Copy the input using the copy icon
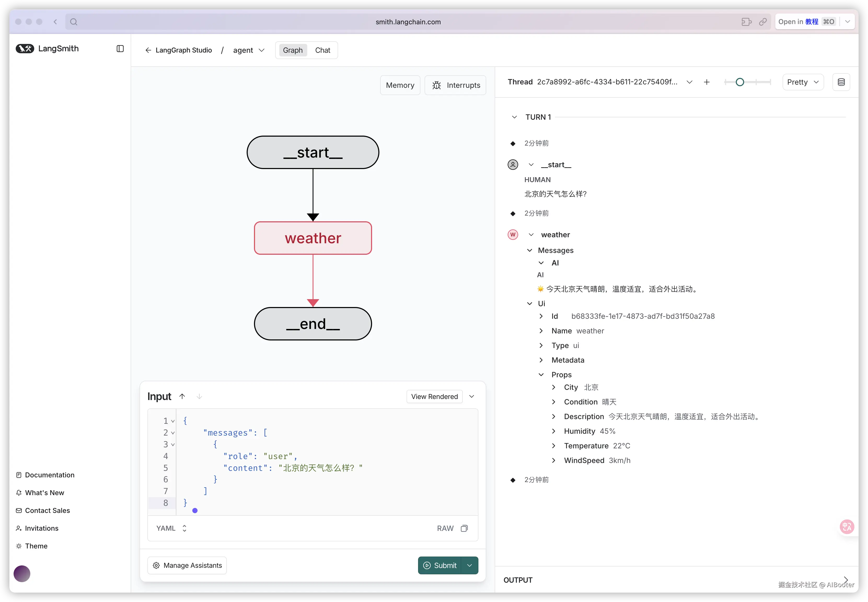The image size is (868, 602). (464, 528)
